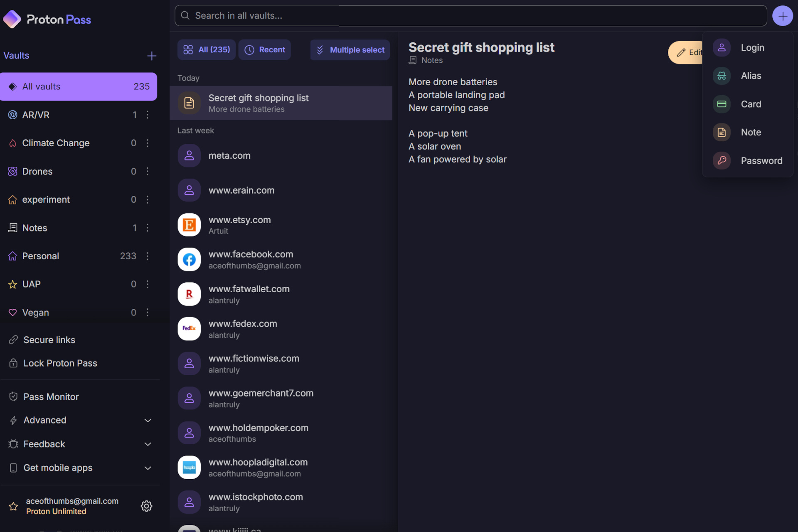Viewport: 798px width, 532px height.
Task: Click the settings gear icon
Action: 147,506
